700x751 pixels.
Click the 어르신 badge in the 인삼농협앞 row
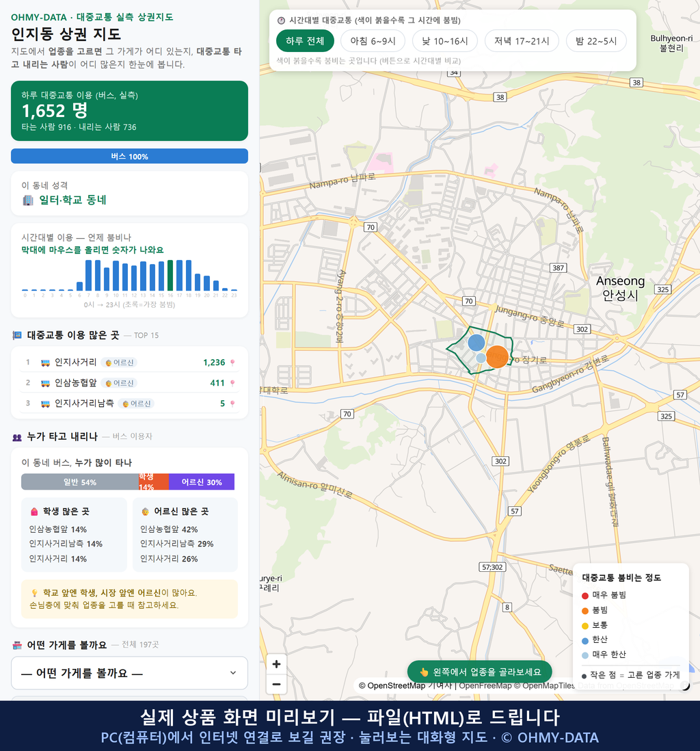(119, 383)
